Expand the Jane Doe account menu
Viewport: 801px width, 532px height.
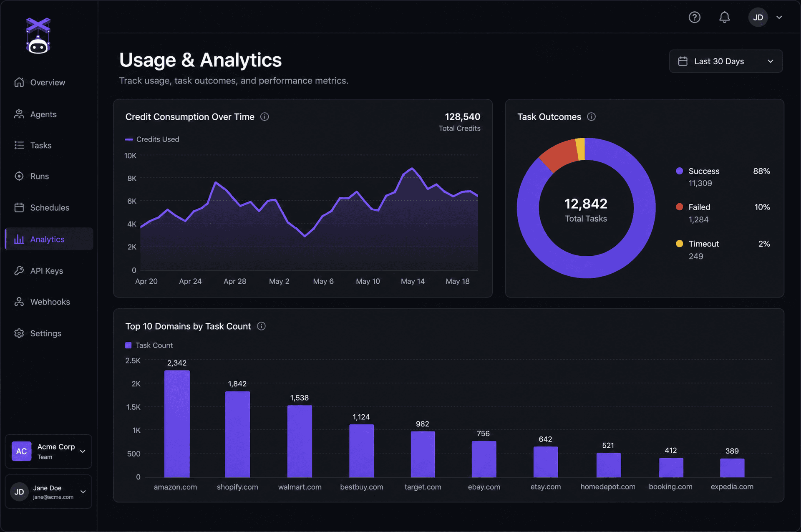83,492
